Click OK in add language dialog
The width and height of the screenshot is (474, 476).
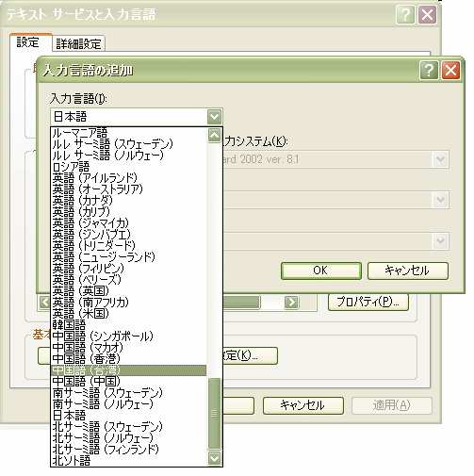coord(321,271)
